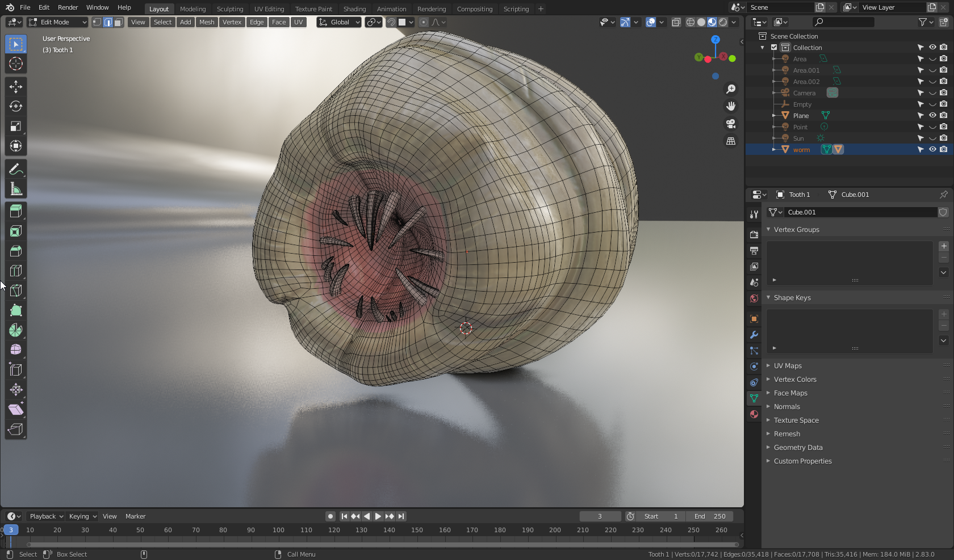Hide the Plane object in viewport

click(932, 115)
